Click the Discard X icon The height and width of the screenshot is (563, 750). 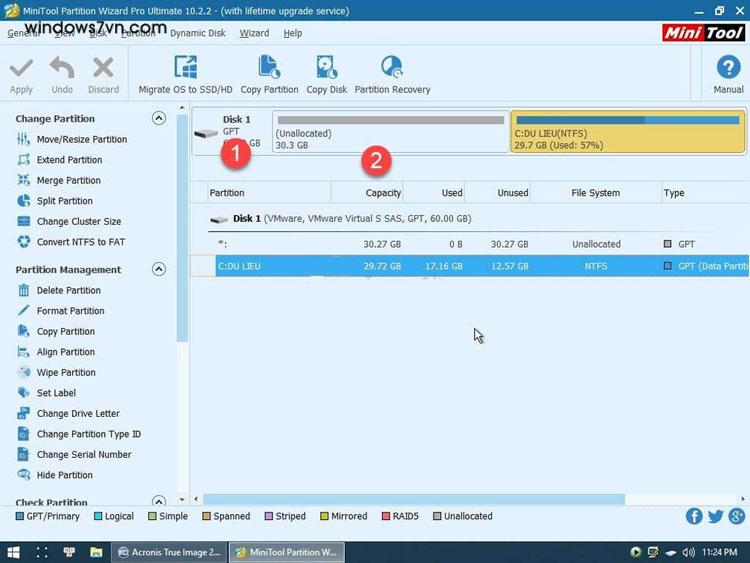tap(103, 67)
